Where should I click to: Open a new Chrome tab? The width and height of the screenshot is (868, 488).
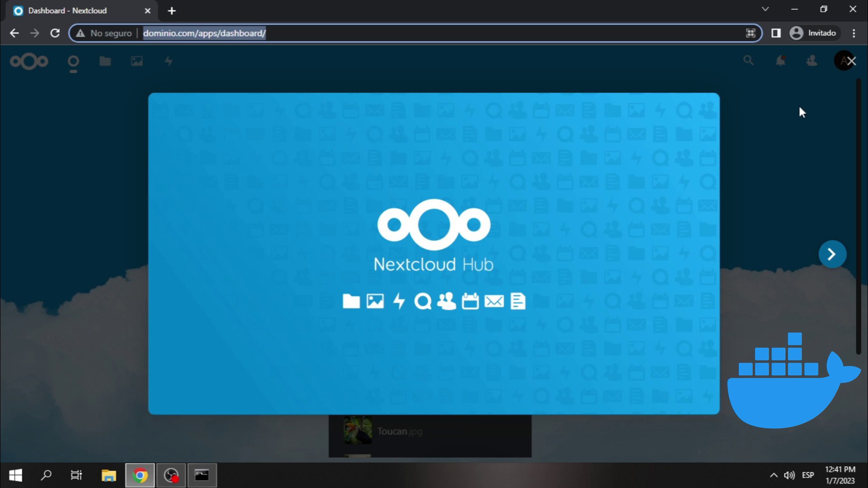(x=172, y=11)
